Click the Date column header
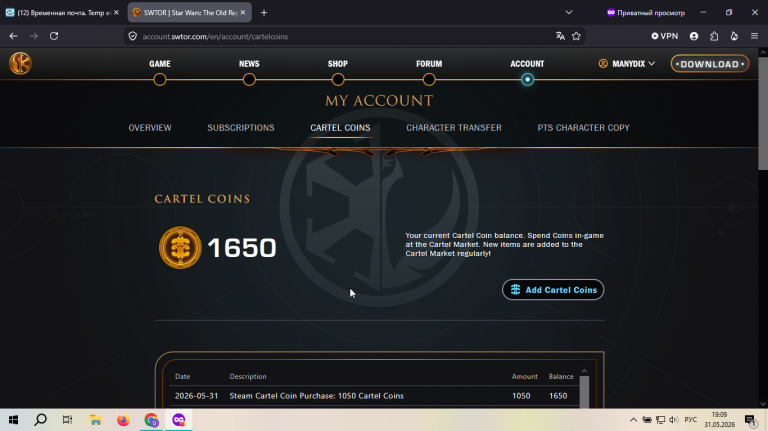This screenshot has width=768, height=431. 182,377
